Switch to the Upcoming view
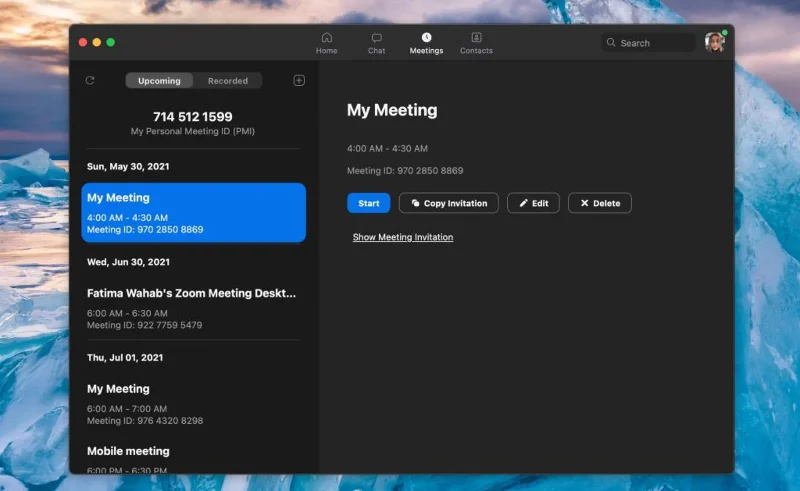The image size is (800, 491). (159, 81)
